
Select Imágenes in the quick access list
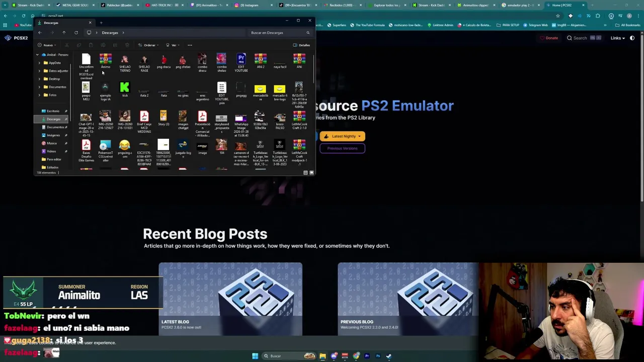pyautogui.click(x=53, y=135)
